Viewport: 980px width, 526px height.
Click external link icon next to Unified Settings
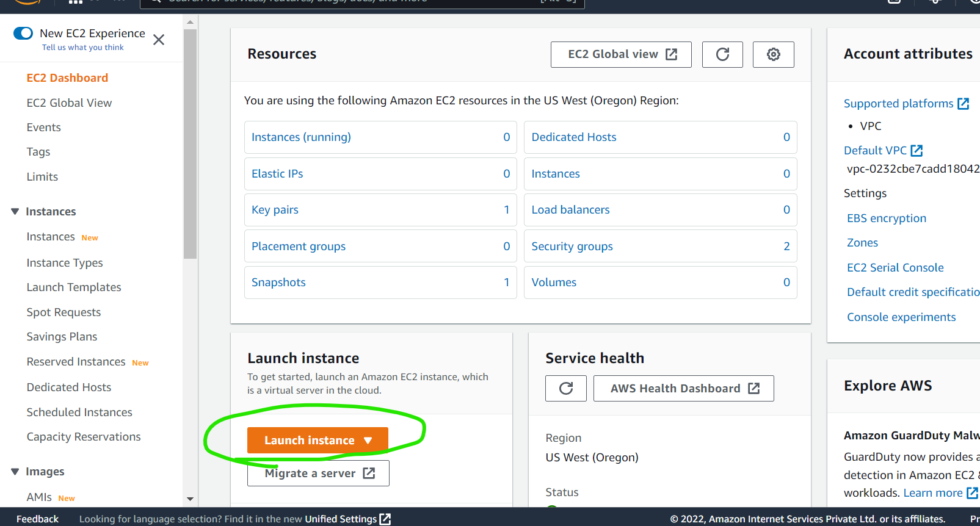click(x=385, y=519)
